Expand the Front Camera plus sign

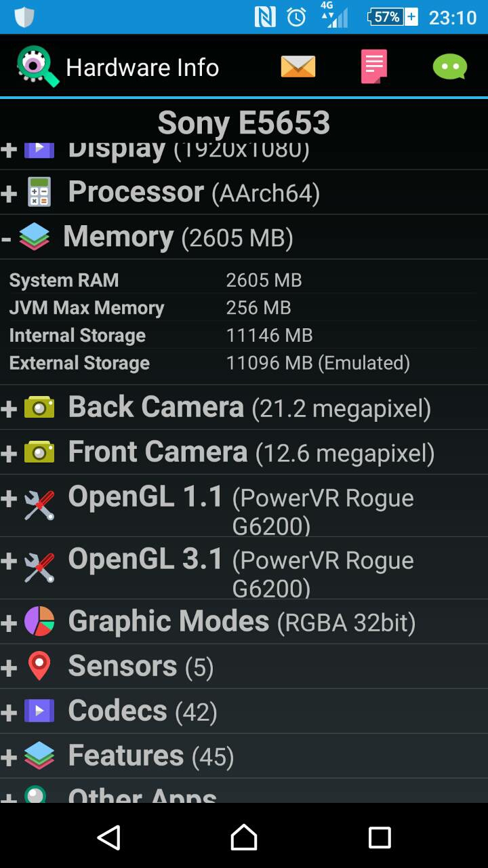[x=9, y=453]
